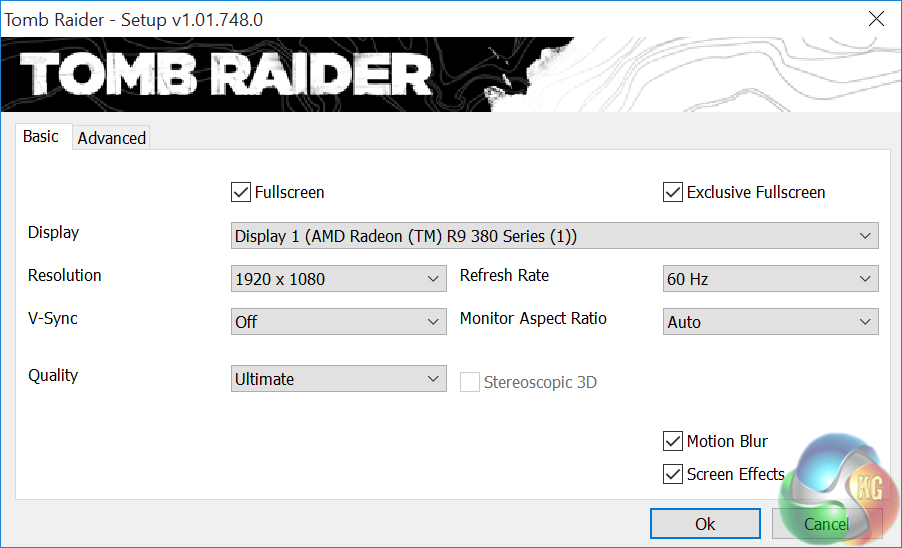
Task: Click the Cancel button
Action: (x=827, y=523)
